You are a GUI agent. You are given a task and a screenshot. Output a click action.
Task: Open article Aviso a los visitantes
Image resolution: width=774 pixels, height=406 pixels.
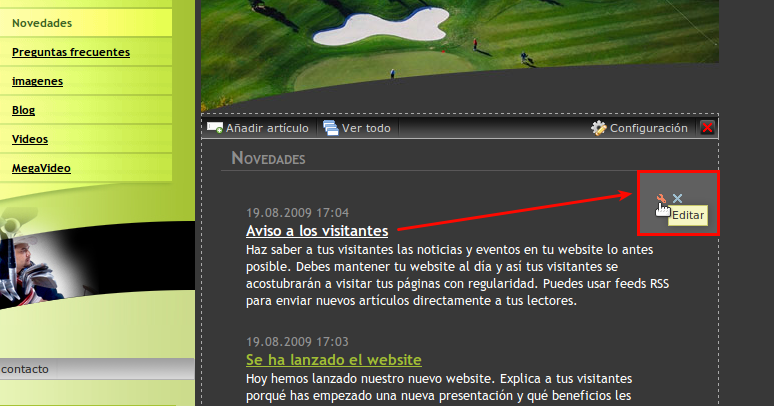pos(317,231)
